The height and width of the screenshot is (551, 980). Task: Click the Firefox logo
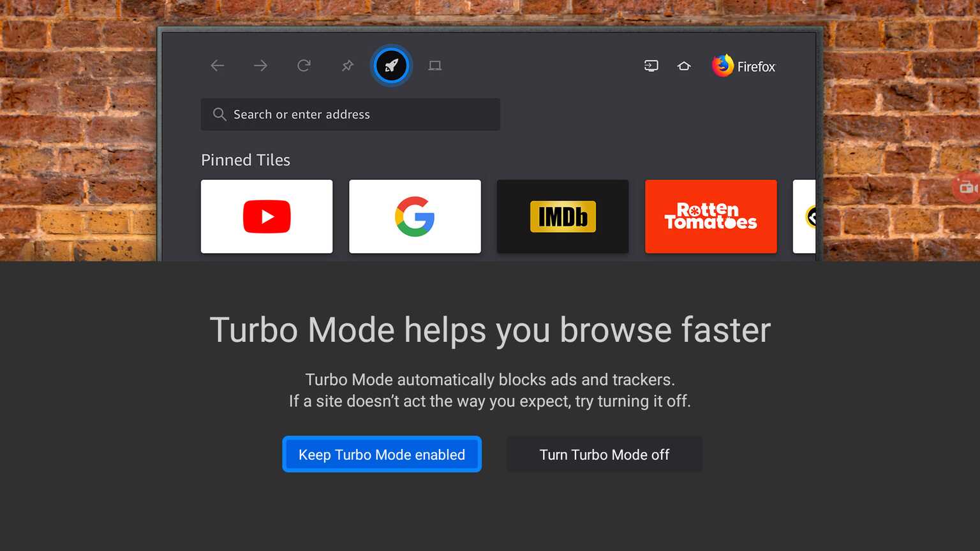pos(743,66)
